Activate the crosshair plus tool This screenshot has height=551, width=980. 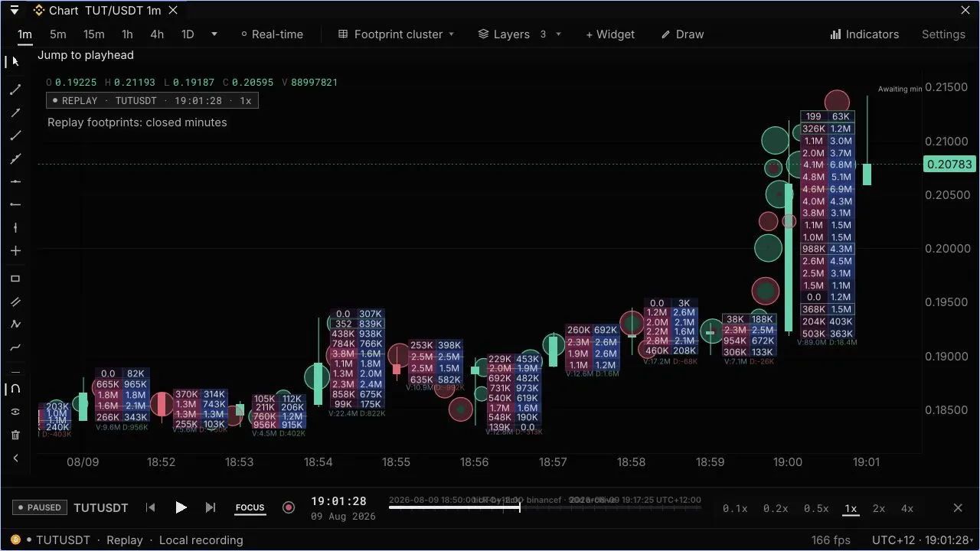(15, 250)
